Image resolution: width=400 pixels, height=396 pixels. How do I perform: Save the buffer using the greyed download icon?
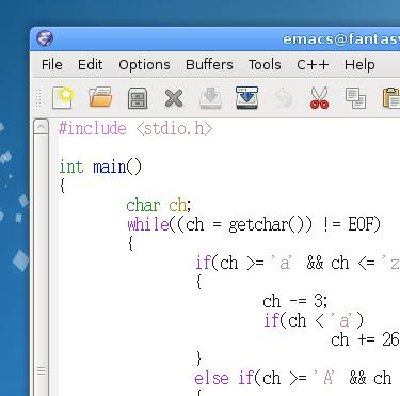coord(210,98)
